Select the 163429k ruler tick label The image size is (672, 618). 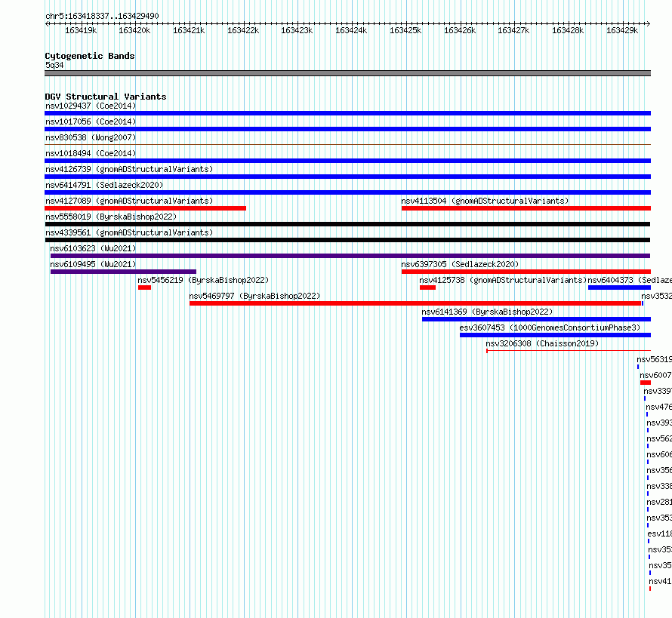click(622, 31)
